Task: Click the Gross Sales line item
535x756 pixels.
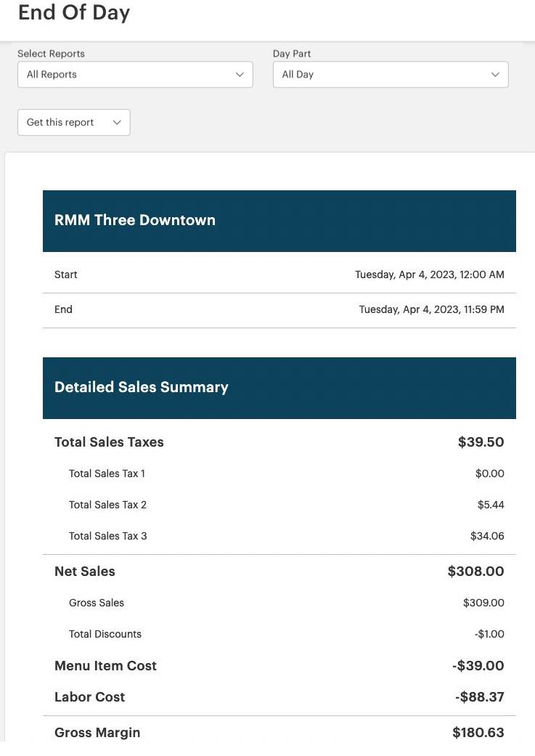Action: (97, 603)
